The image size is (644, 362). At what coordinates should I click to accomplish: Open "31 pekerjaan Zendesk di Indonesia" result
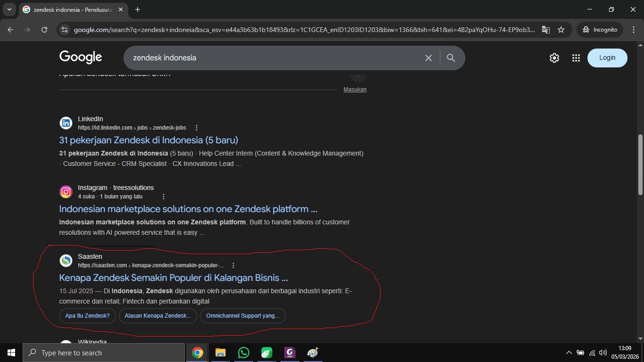pos(149,140)
